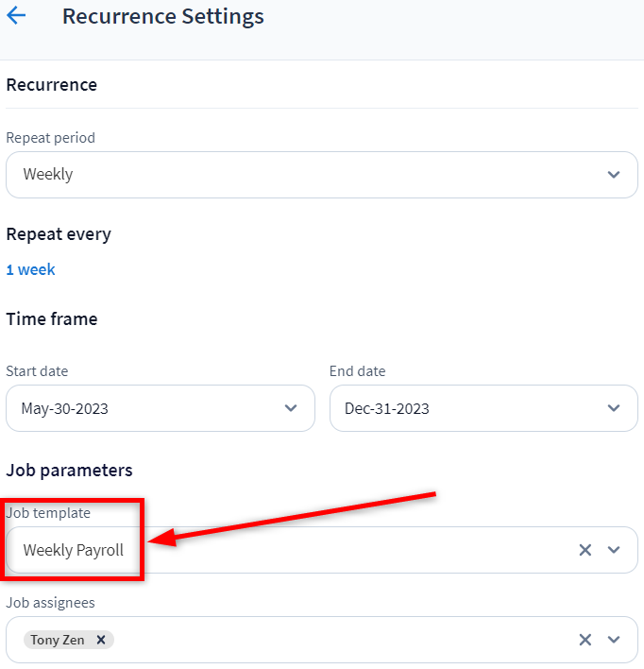Expand the Job template chevron arrow

point(615,550)
